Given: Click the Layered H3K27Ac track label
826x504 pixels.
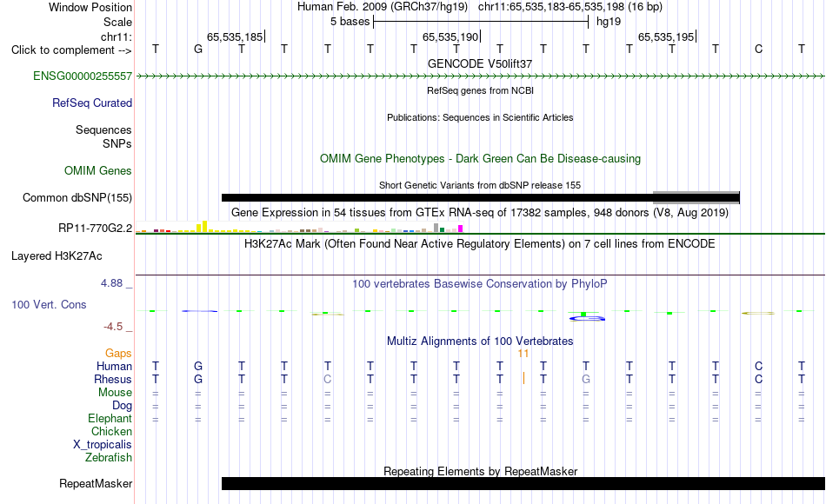Looking at the screenshot, I should pyautogui.click(x=57, y=256).
